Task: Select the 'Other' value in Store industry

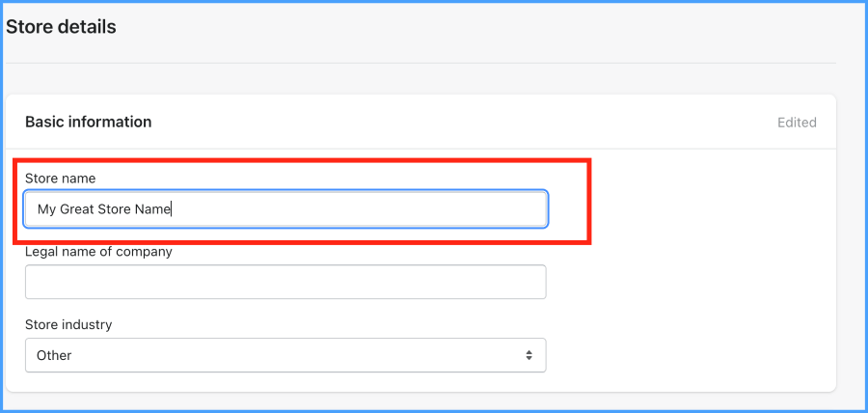Action: click(x=54, y=355)
